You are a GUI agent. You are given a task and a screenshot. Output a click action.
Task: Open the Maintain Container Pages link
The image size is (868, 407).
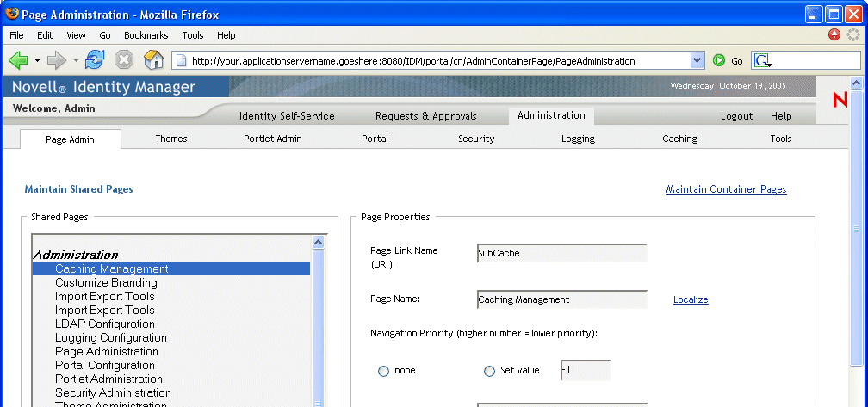[x=726, y=189]
